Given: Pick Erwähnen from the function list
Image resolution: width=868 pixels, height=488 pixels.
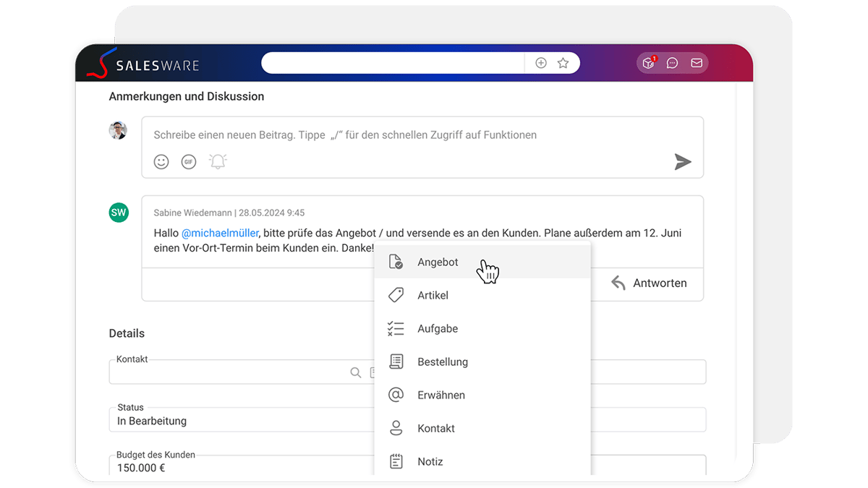Looking at the screenshot, I should [x=441, y=395].
